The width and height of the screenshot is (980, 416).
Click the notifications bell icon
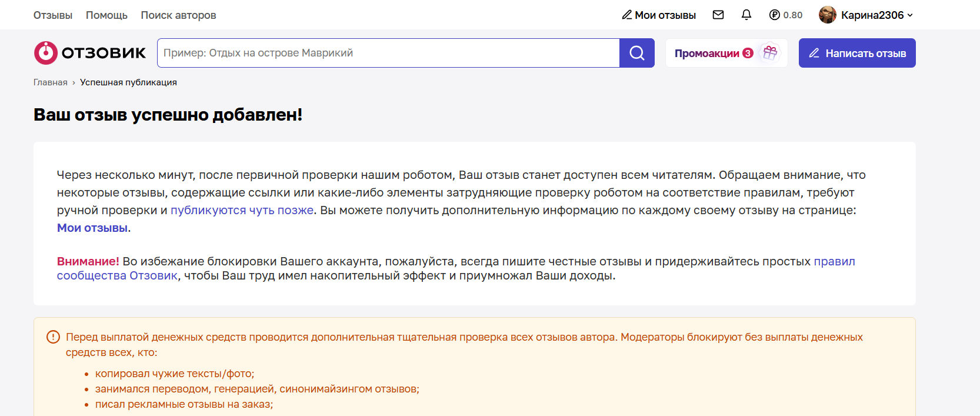746,15
